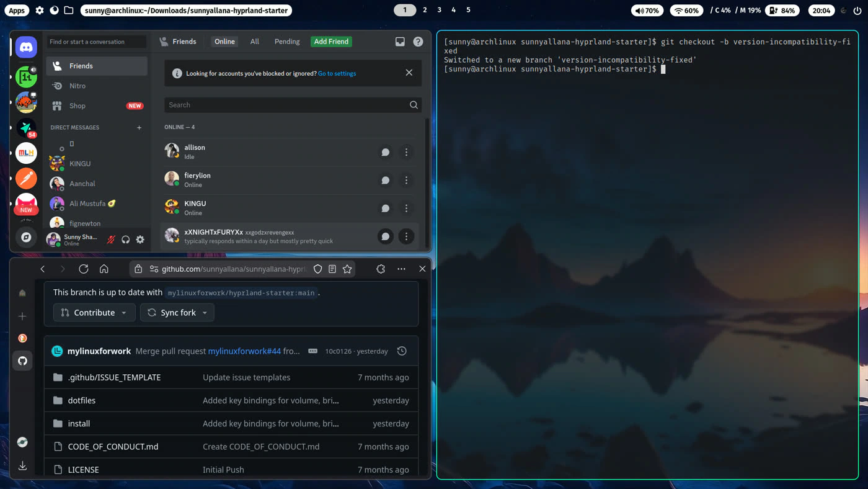The width and height of the screenshot is (868, 489).
Task: Open volume 70% indicator in top bar
Action: [647, 11]
